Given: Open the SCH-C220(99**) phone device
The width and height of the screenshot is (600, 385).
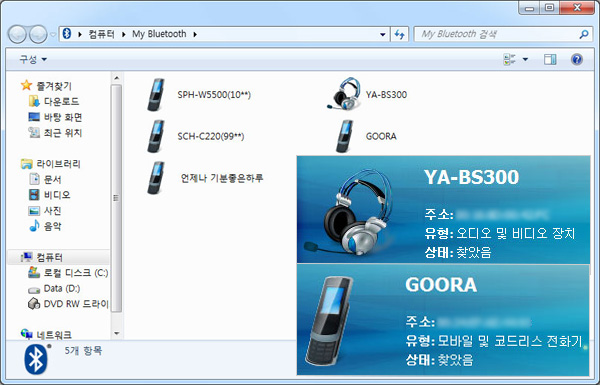Looking at the screenshot, I should 196,136.
